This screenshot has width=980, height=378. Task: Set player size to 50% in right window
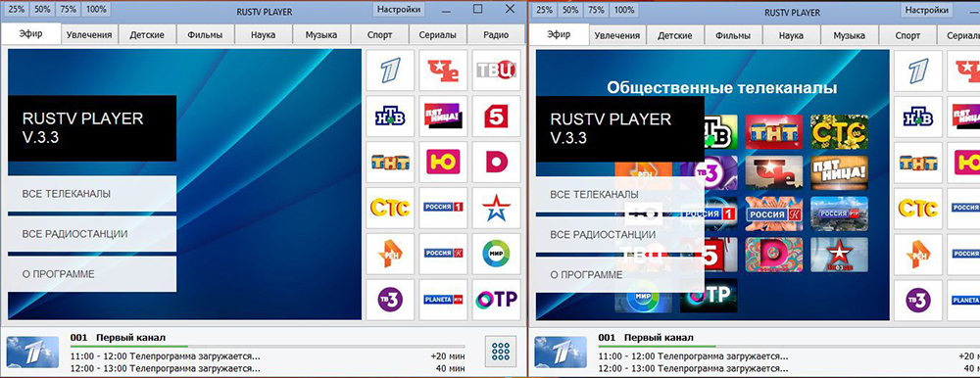point(570,10)
